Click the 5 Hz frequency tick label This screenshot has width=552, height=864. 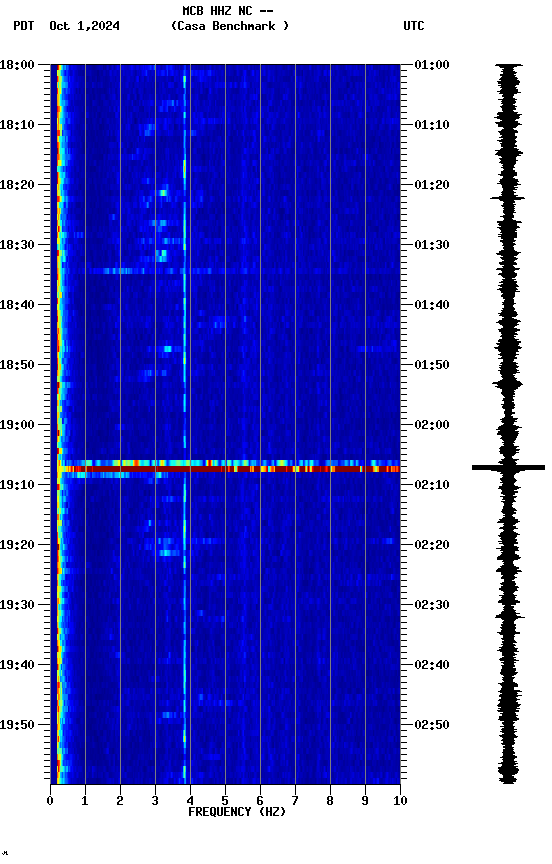pyautogui.click(x=225, y=801)
